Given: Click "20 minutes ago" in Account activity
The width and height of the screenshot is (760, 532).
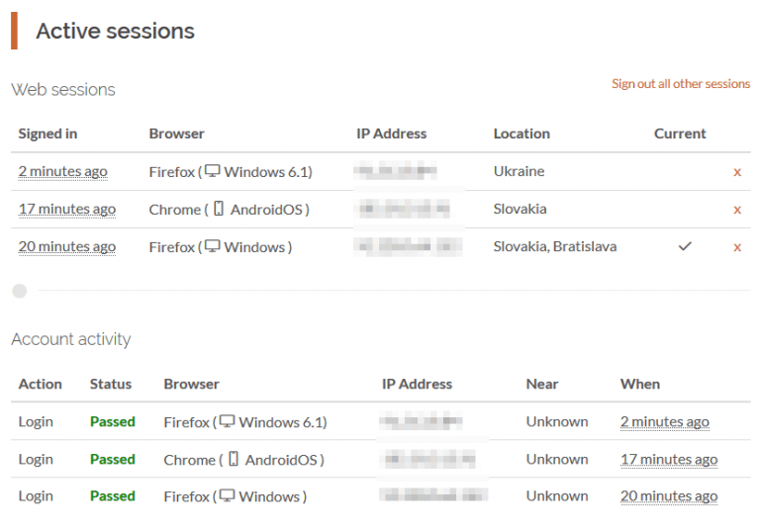Looking at the screenshot, I should point(668,496).
